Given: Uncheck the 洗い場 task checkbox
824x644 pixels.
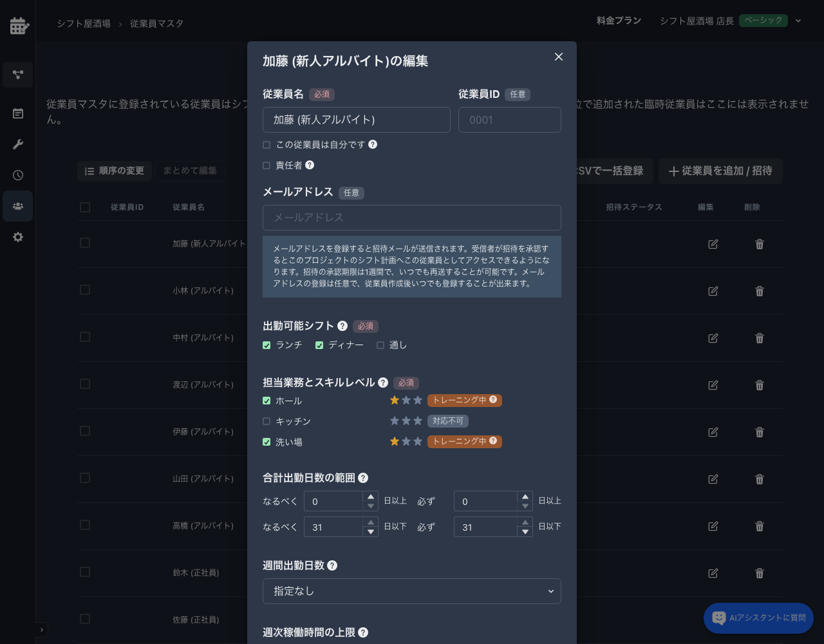Looking at the screenshot, I should pyautogui.click(x=267, y=442).
